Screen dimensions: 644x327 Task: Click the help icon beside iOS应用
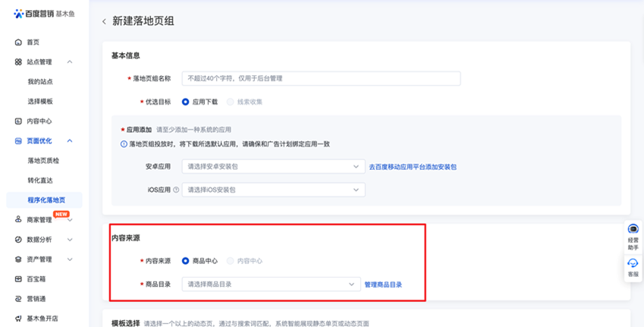point(176,190)
